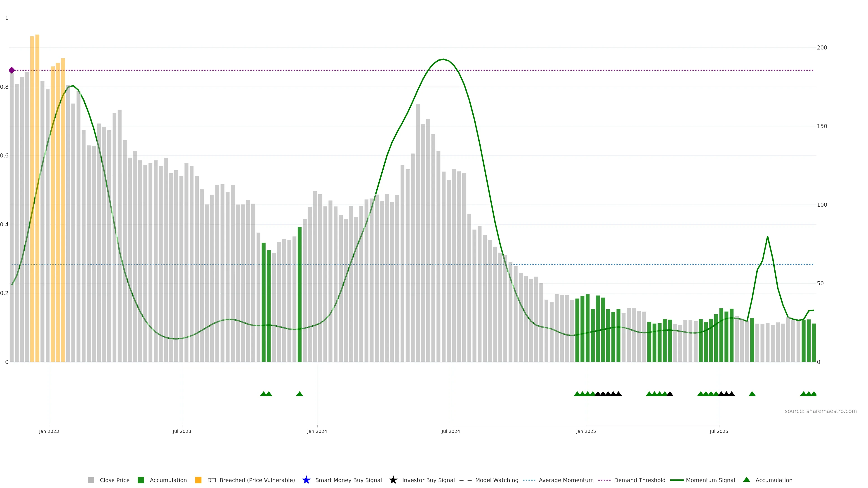Click the Jan 2023 axis label
868x488 pixels.
coord(49,431)
